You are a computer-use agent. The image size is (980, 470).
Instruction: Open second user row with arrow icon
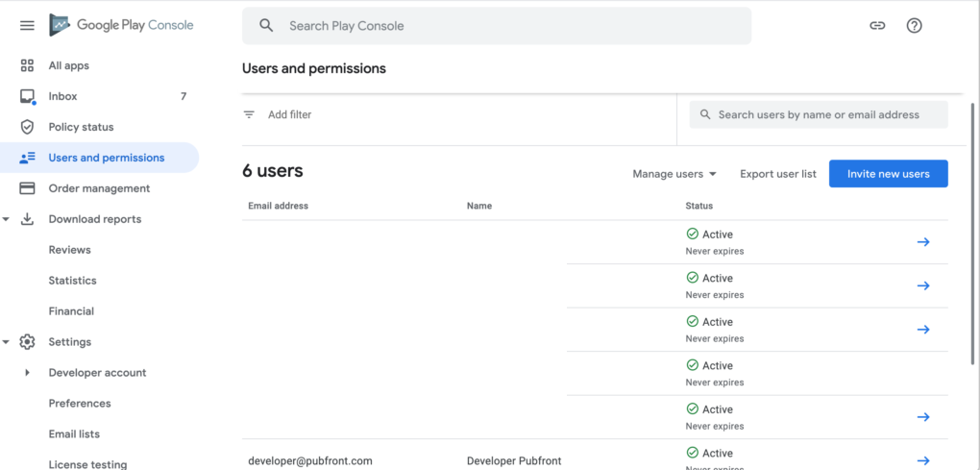[x=923, y=285]
